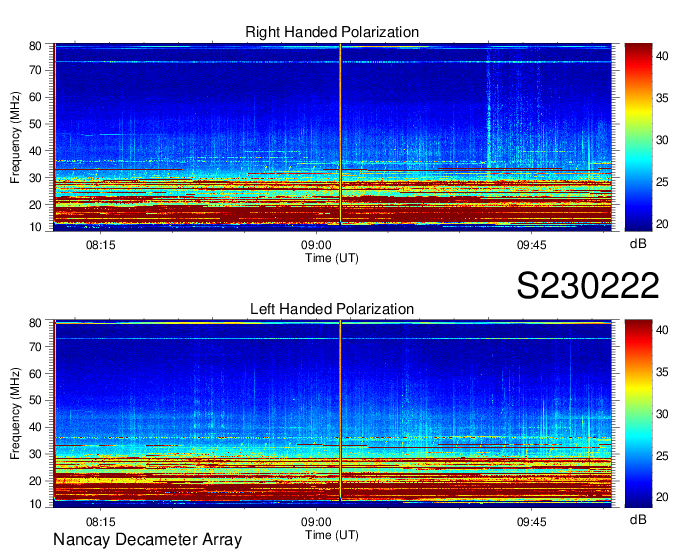The height and width of the screenshot is (552, 680).
Task: Click the 09:45 tick label under top plot
Action: (x=532, y=245)
